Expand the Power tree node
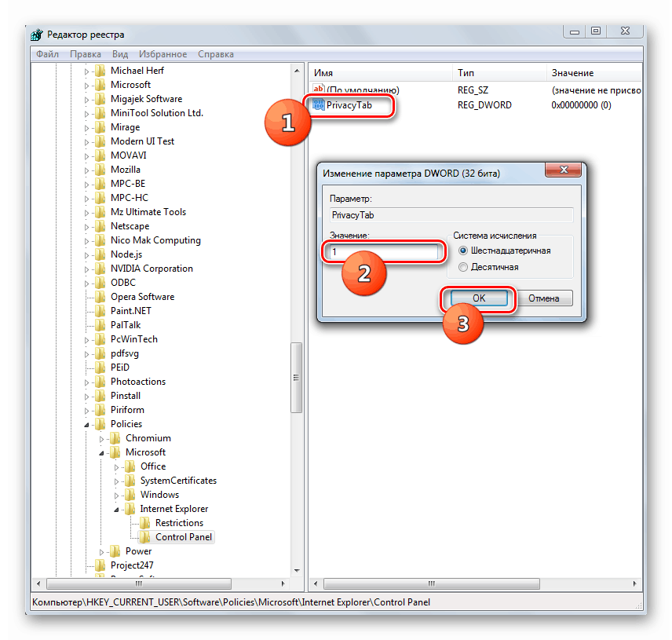 pyautogui.click(x=101, y=552)
